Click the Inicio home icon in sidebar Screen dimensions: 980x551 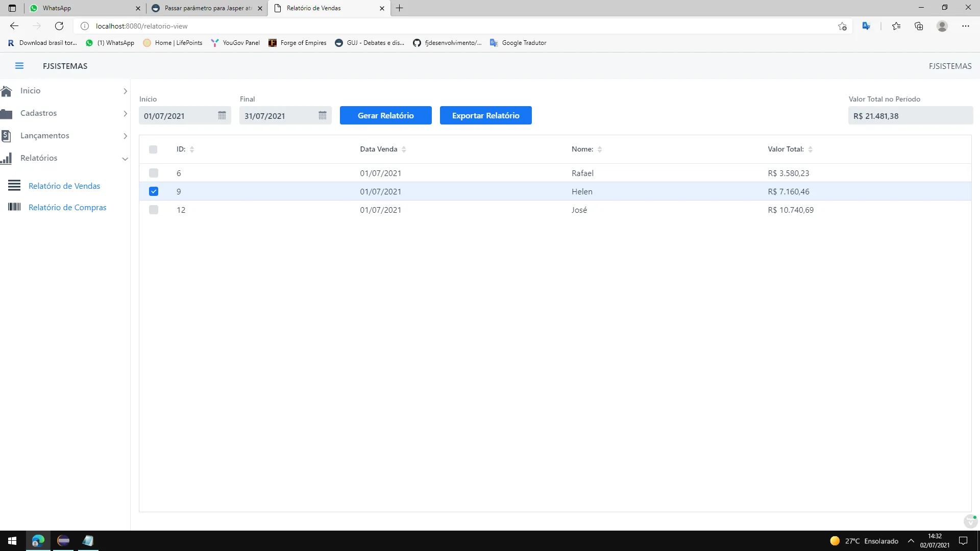coord(7,91)
